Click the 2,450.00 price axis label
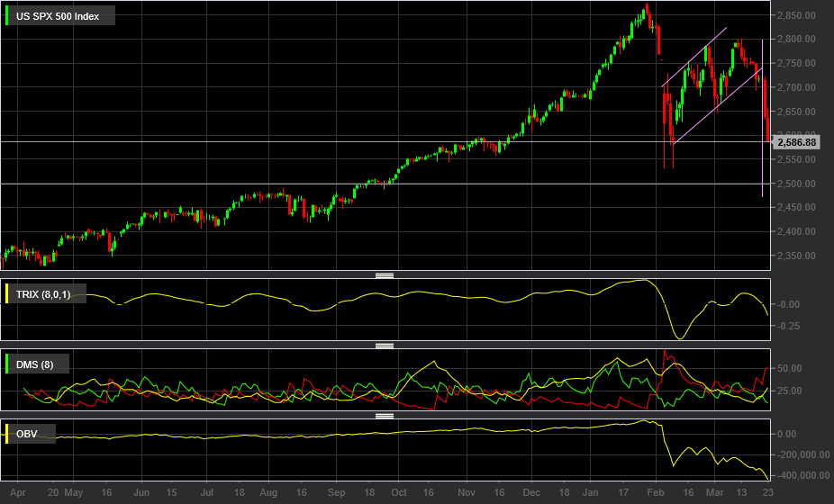Viewport: 834px width, 504px height. point(796,207)
